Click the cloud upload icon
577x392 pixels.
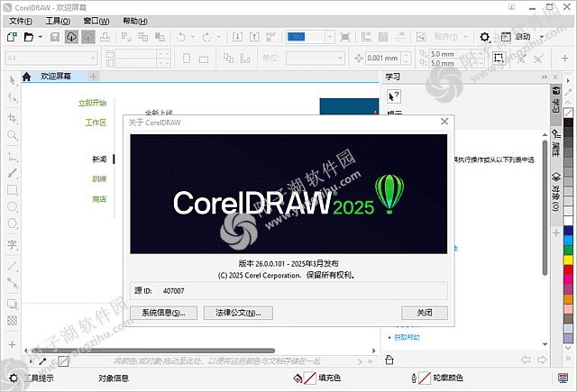(x=88, y=37)
